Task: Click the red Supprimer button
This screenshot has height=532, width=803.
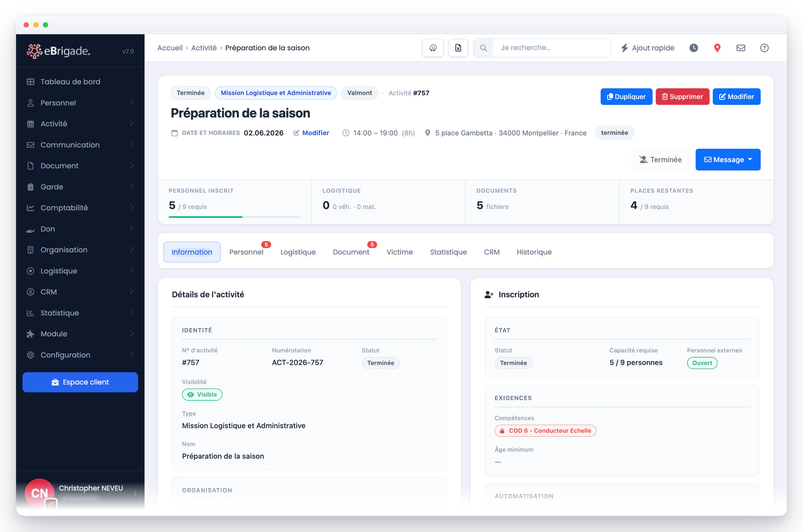Action: [x=683, y=97]
